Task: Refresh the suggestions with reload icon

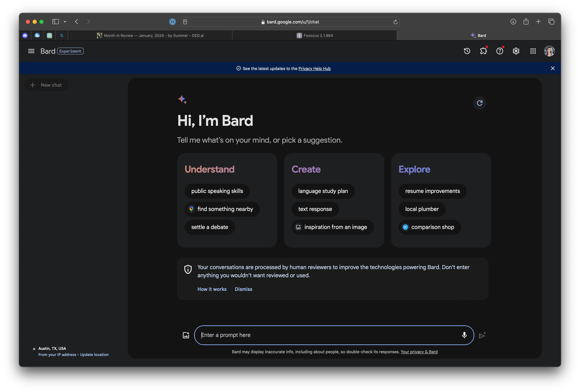Action: [x=479, y=103]
